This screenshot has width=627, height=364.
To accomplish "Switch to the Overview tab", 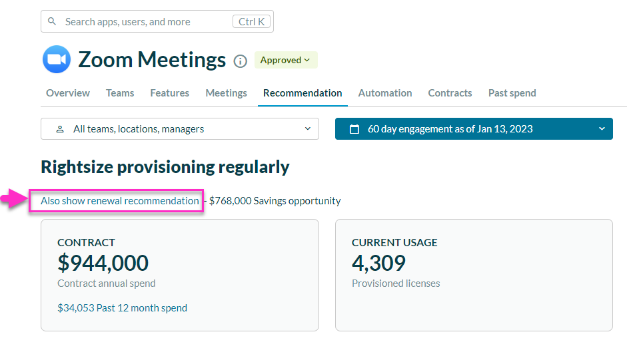I will (x=68, y=93).
